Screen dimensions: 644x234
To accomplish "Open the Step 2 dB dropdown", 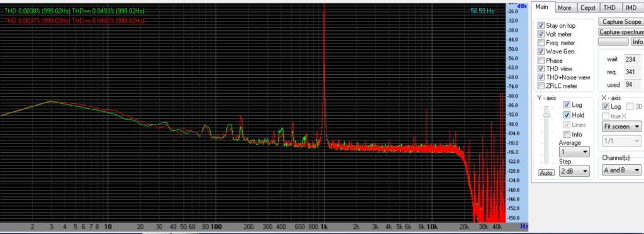I will (x=575, y=170).
